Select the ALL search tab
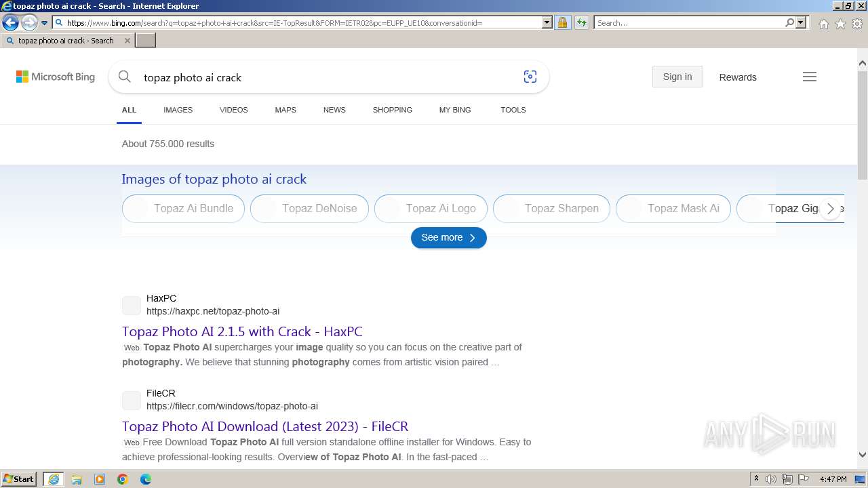This screenshot has width=868, height=488. pyautogui.click(x=129, y=110)
